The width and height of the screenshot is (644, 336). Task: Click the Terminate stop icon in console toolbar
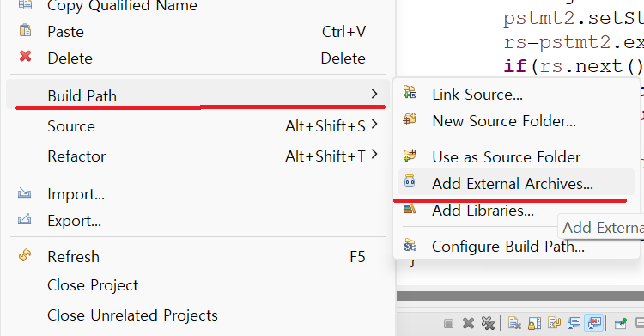point(448,324)
